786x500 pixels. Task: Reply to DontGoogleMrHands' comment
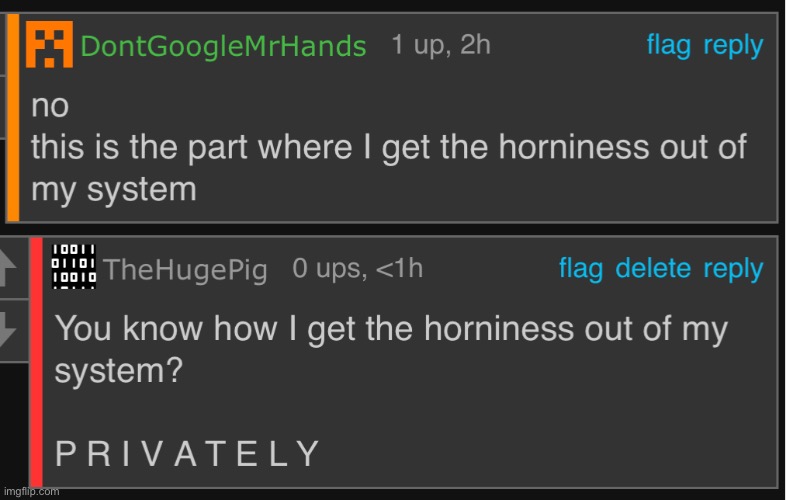[x=733, y=45]
